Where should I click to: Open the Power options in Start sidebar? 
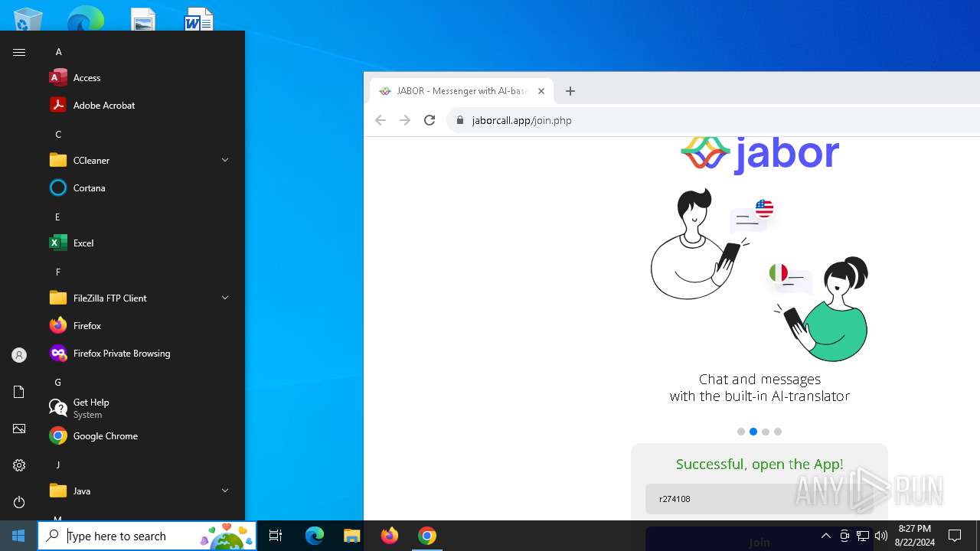pyautogui.click(x=19, y=502)
